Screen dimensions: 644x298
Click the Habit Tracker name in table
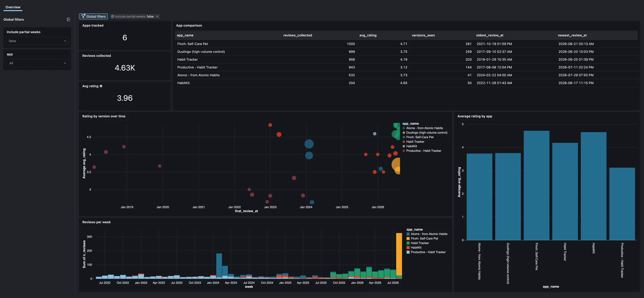(187, 59)
